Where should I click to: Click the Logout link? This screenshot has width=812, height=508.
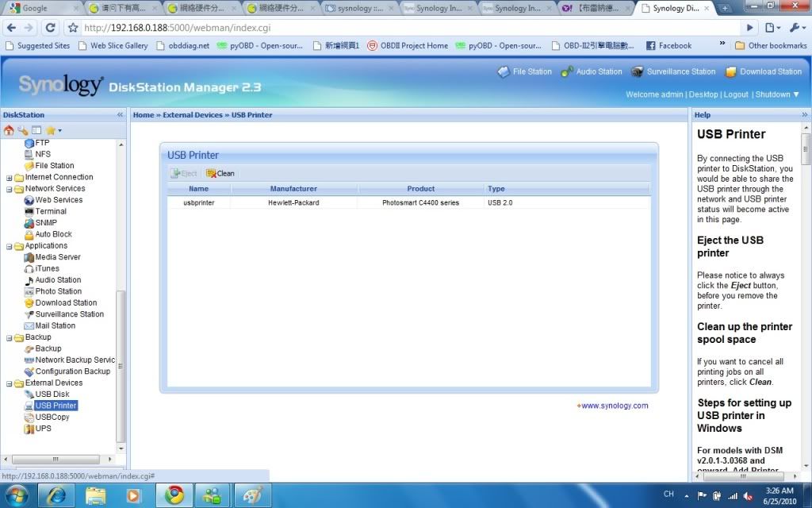coord(736,94)
